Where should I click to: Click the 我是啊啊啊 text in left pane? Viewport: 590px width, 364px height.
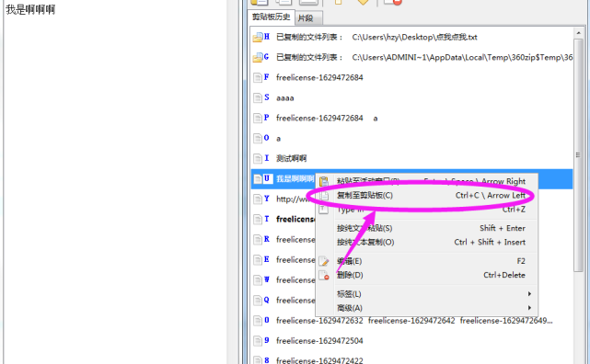click(x=30, y=10)
